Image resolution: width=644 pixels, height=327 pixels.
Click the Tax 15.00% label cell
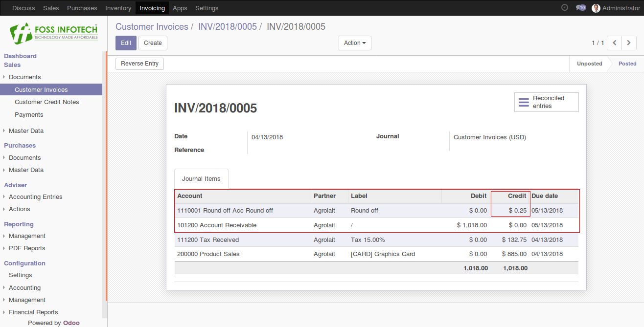[x=368, y=240]
